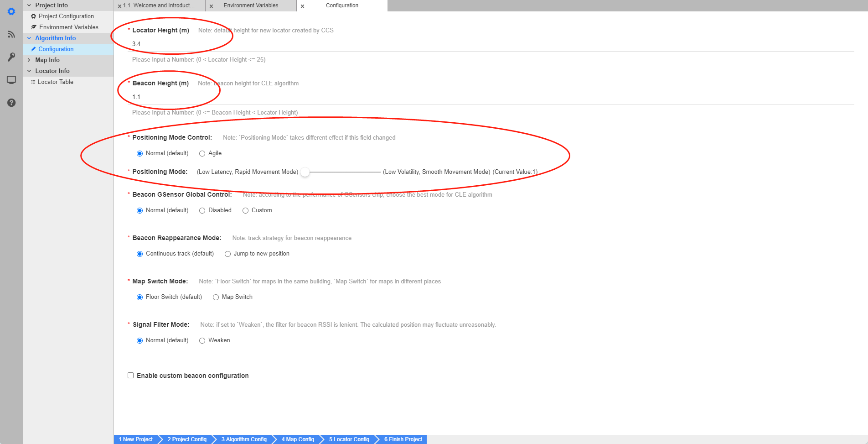Click the help question mark icon

[11, 103]
